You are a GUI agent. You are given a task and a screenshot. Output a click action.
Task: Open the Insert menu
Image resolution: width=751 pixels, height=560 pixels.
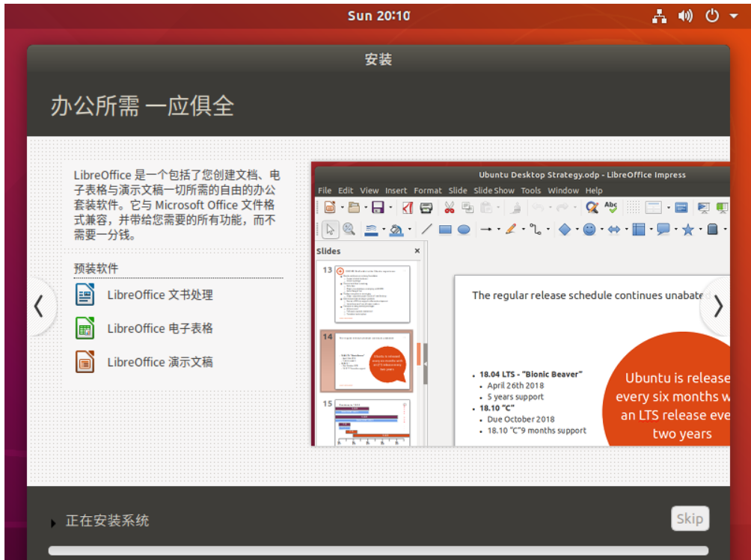pos(396,191)
